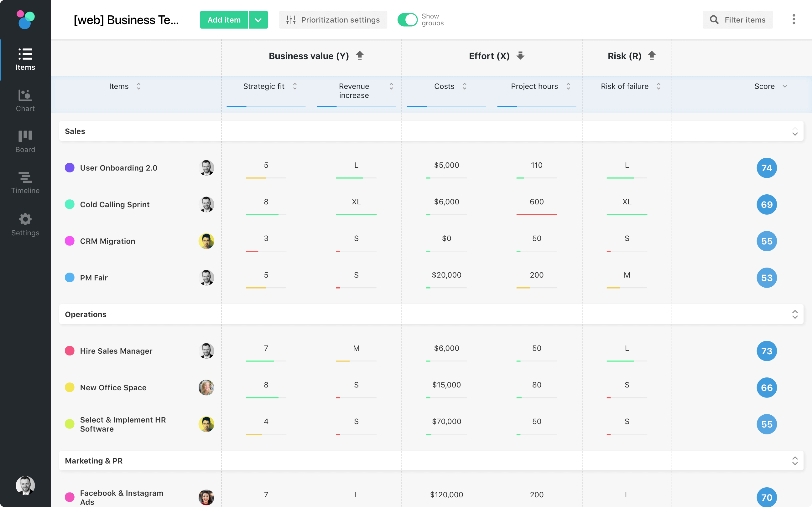This screenshot has width=812, height=507.
Task: Click the Add item button
Action: (x=224, y=20)
